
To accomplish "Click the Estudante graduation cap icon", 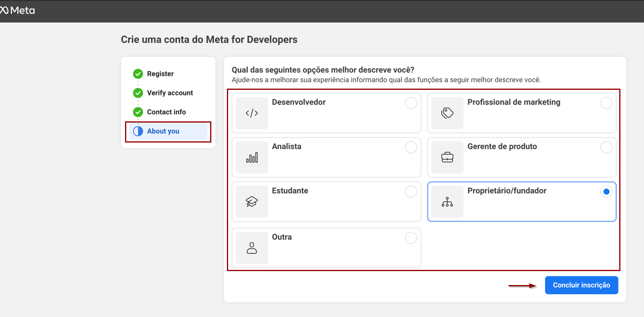I will click(252, 202).
